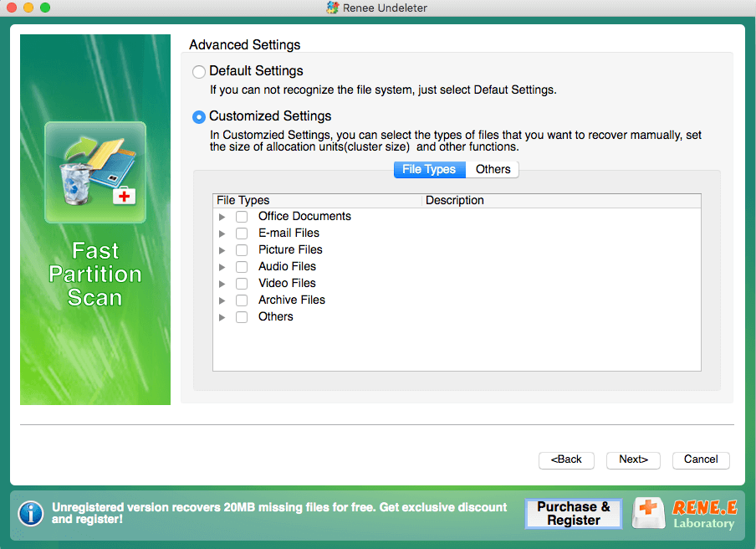
Task: Select the Video Files label
Action: [287, 283]
